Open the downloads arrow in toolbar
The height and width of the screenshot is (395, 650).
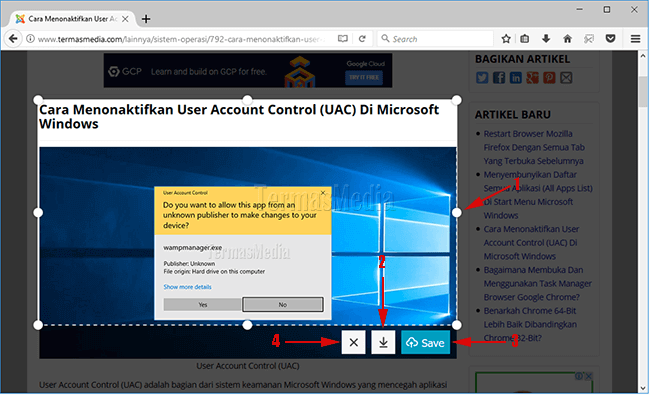(x=546, y=39)
